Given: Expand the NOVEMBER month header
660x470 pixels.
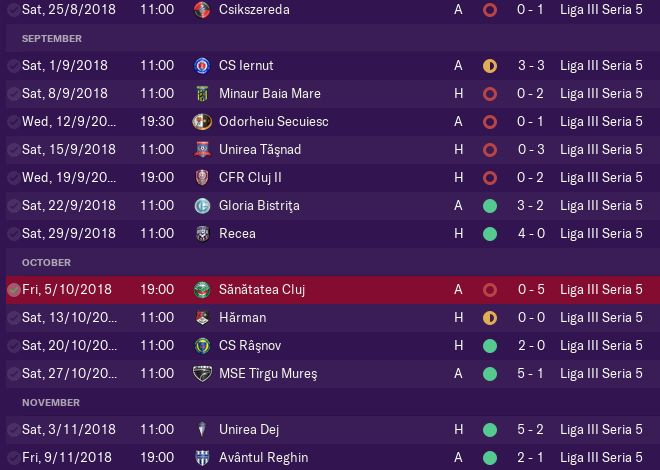Looking at the screenshot, I should tap(51, 403).
